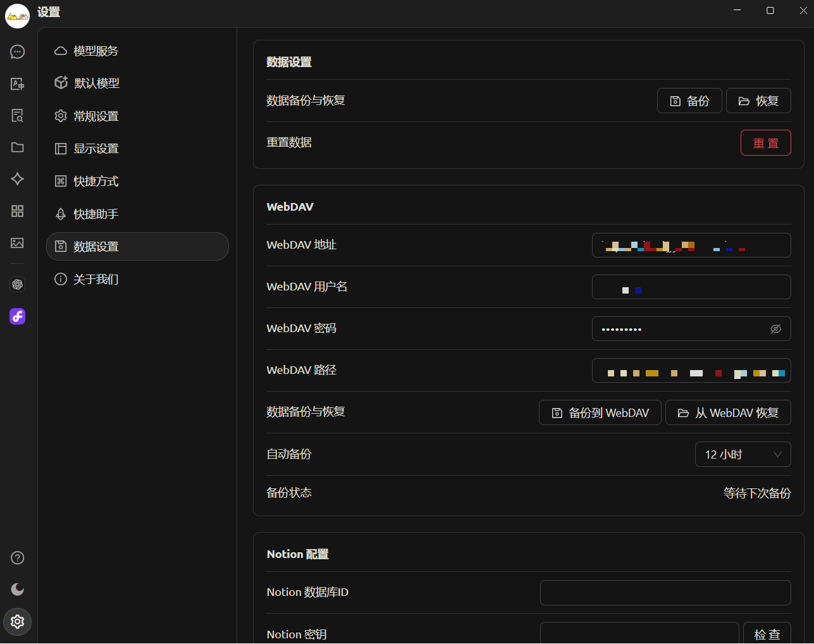Click the settings gear in the sidebar
Image resolution: width=814 pixels, height=644 pixels.
click(18, 622)
